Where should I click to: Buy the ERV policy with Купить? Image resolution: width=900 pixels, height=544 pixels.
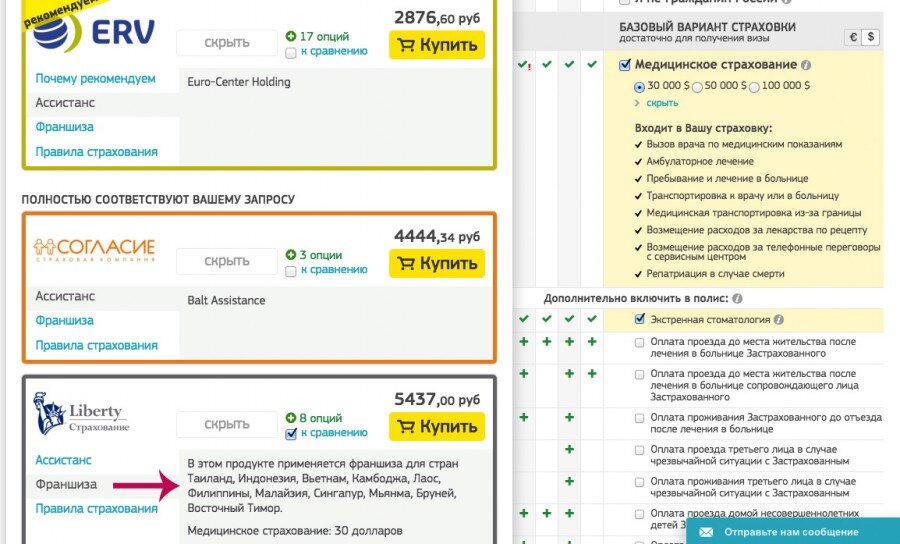pos(437,45)
